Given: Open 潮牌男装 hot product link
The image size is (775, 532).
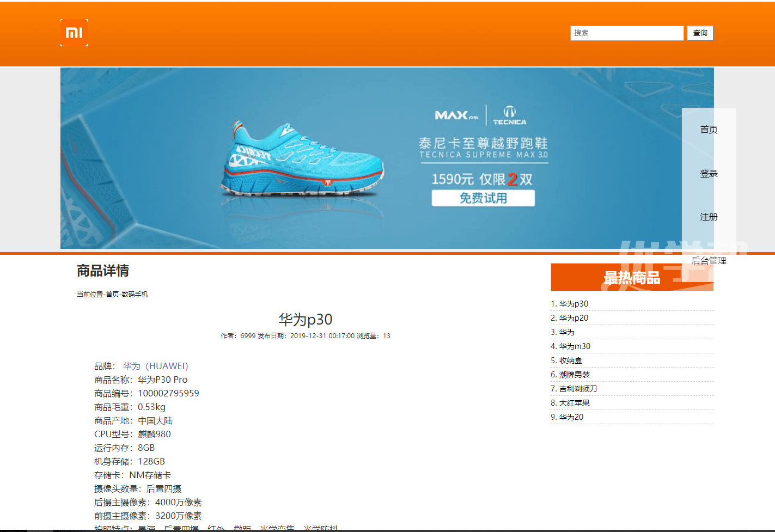Looking at the screenshot, I should tap(574, 375).
